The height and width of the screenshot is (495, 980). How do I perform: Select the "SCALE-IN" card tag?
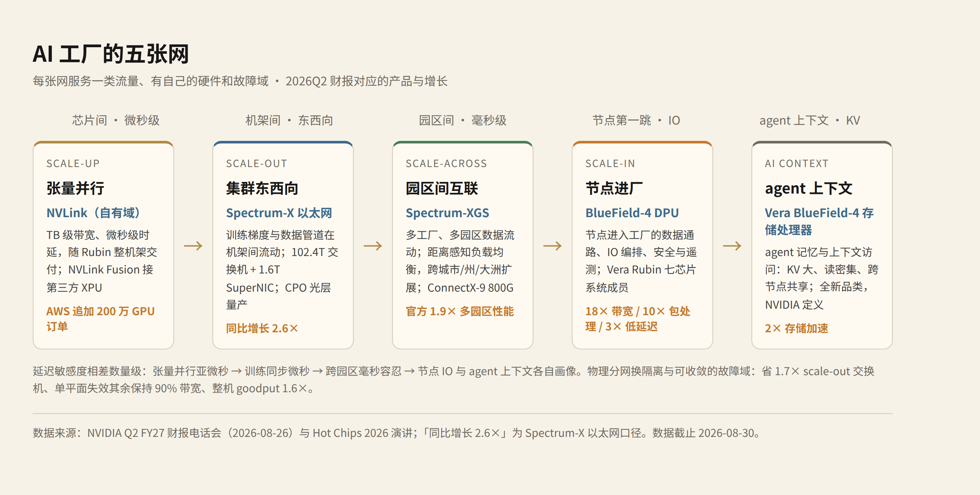(x=610, y=164)
